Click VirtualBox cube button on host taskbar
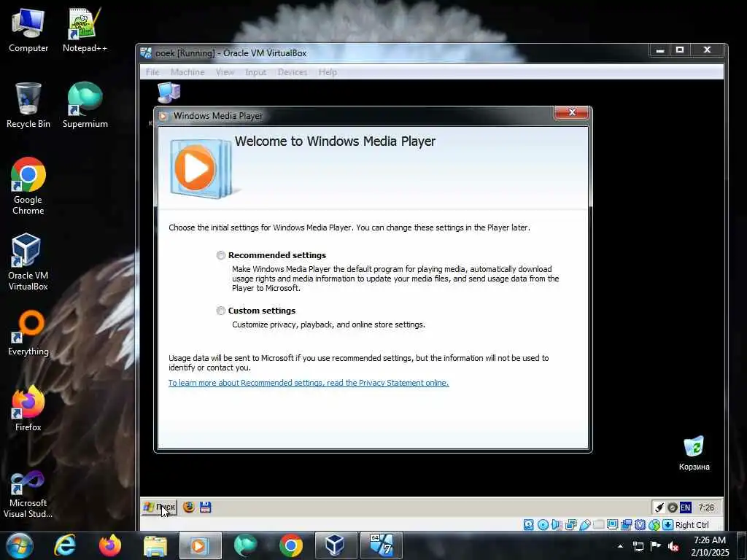 336,545
